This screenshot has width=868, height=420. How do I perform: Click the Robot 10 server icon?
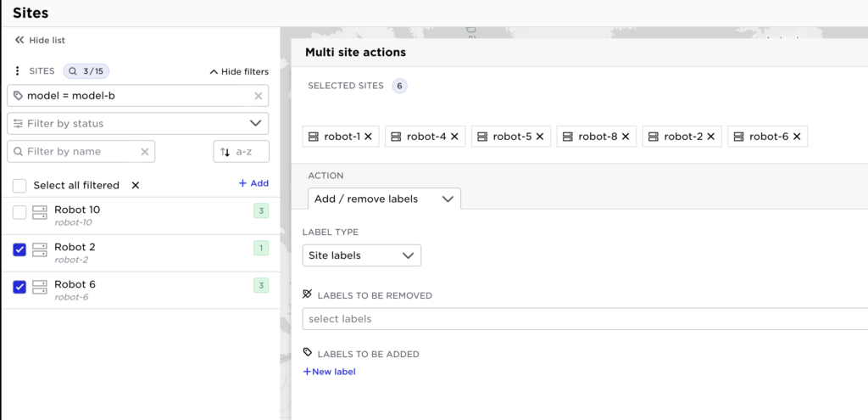pyautogui.click(x=40, y=213)
